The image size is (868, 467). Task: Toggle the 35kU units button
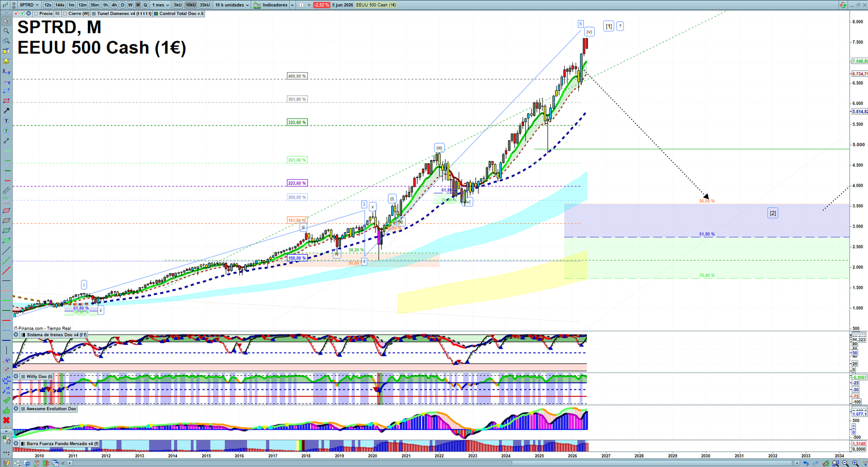[205, 5]
